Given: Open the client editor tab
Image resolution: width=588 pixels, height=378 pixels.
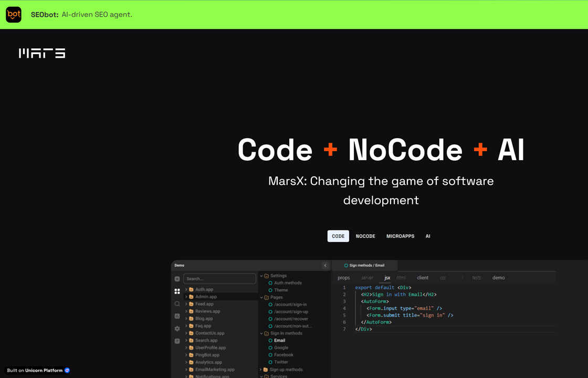Looking at the screenshot, I should pos(423,278).
